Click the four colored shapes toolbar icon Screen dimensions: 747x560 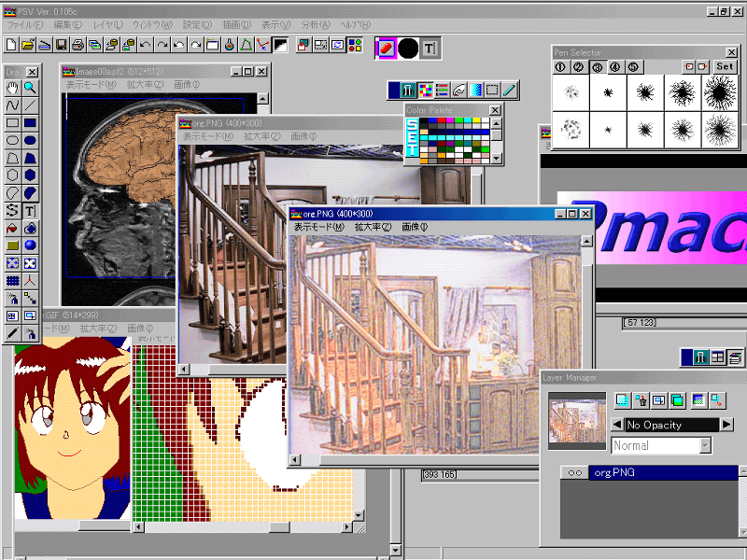[x=355, y=45]
